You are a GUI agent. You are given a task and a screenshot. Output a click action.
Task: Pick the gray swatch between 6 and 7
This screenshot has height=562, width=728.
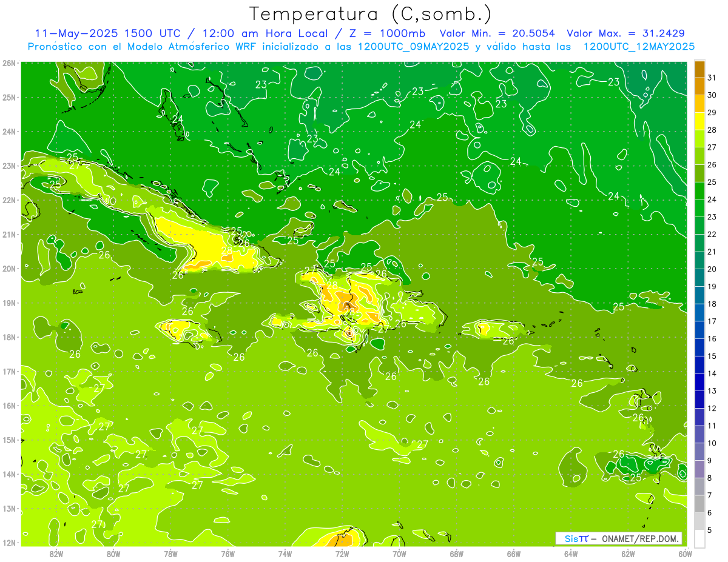(699, 504)
